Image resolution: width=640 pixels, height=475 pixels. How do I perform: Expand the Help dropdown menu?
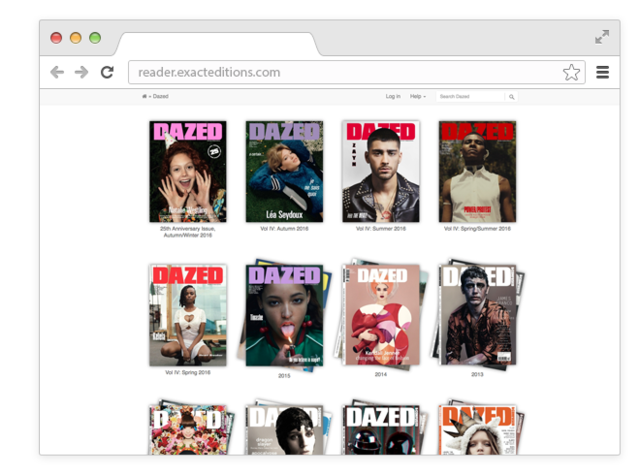(x=418, y=96)
